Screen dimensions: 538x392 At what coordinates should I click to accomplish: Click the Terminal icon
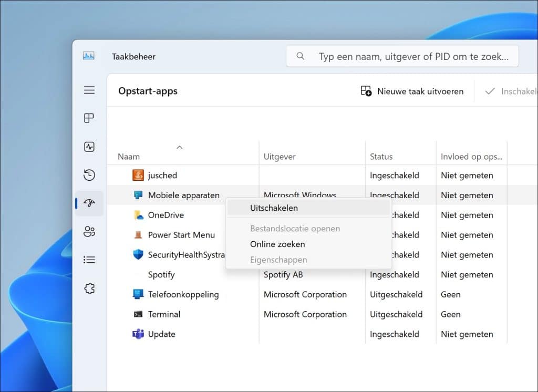(138, 314)
